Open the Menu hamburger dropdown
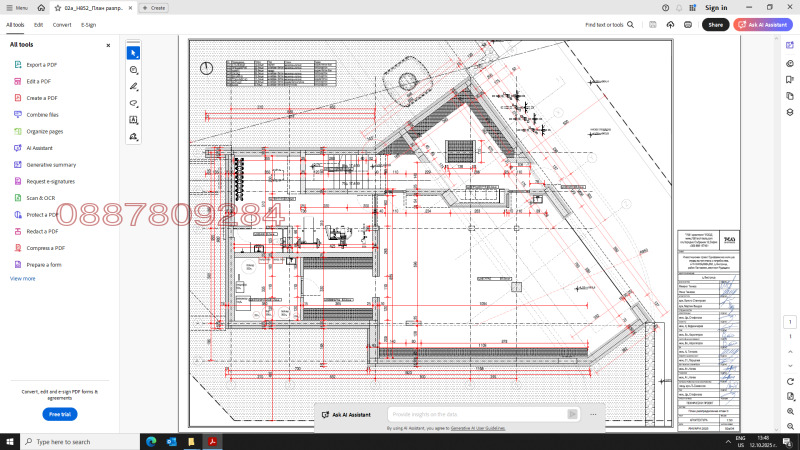This screenshot has width=800, height=450. (x=17, y=7)
